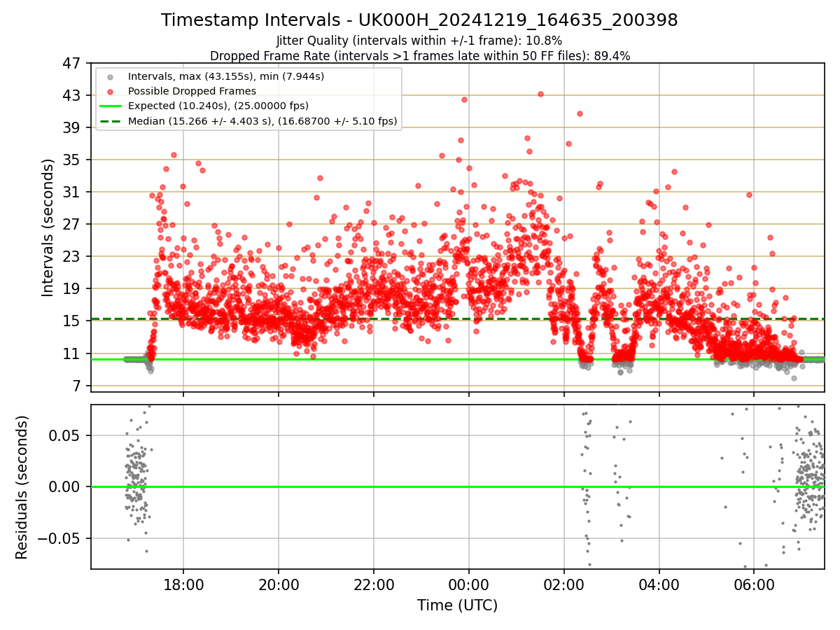Click the dashed green Median line sample in legend
The width and height of the screenshot is (840, 630).
111,121
